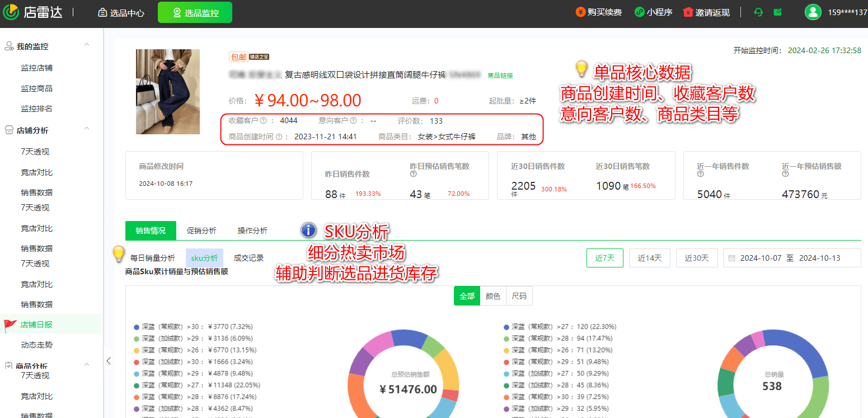Open 选品中心 from the top bar
Screen dimensions: 868x418
121,12
